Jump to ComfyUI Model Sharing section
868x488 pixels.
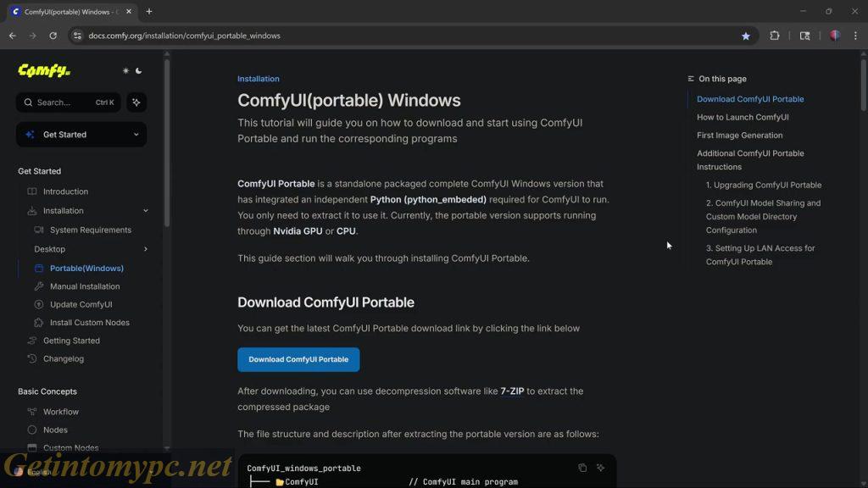coord(763,217)
